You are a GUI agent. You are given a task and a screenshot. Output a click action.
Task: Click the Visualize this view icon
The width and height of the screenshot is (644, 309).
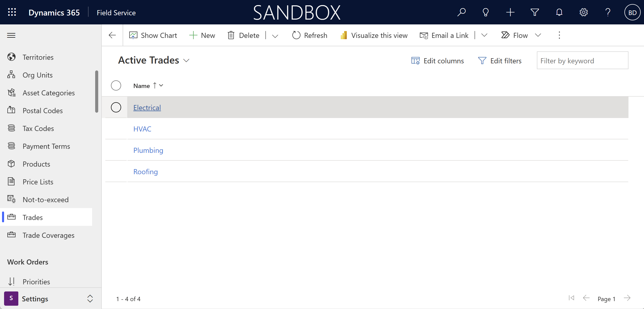click(344, 35)
